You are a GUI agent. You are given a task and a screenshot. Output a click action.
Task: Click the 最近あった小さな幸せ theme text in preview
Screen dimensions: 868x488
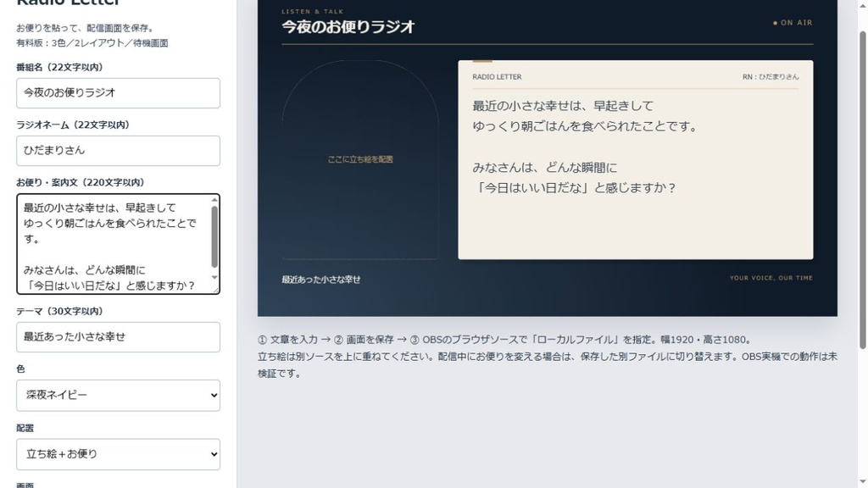pos(321,280)
